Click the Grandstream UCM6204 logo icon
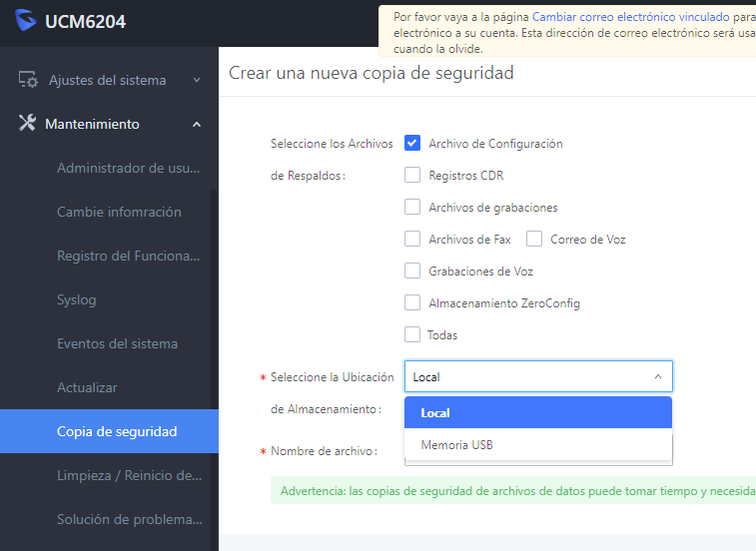756x551 pixels. [25, 20]
